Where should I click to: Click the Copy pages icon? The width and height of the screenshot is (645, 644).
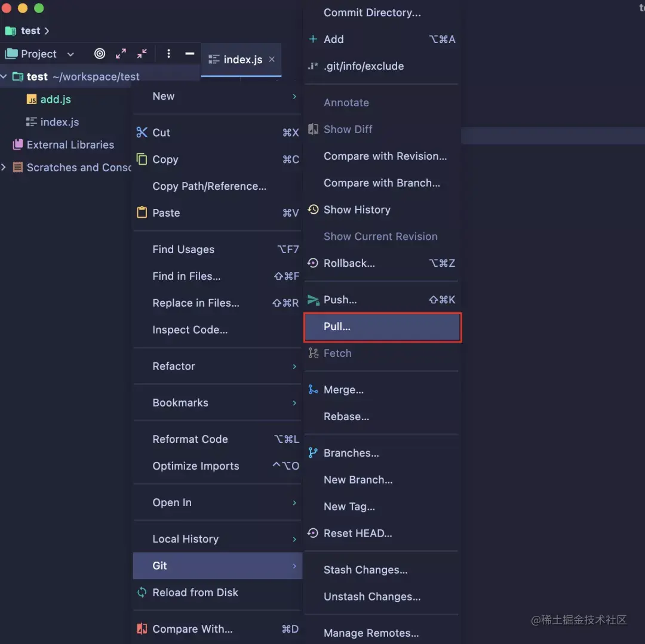[142, 159]
